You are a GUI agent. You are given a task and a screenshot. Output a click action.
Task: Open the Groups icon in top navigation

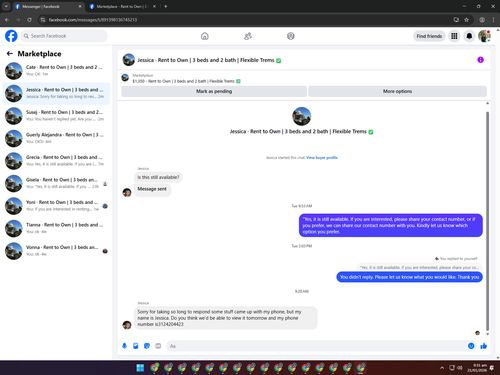[291, 36]
